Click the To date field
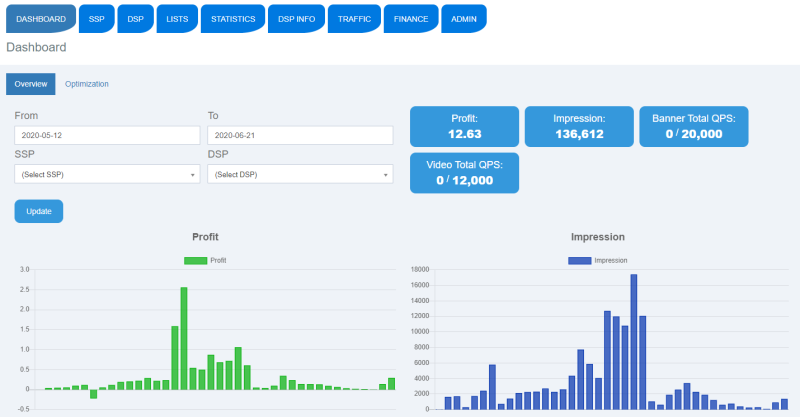 tap(300, 135)
